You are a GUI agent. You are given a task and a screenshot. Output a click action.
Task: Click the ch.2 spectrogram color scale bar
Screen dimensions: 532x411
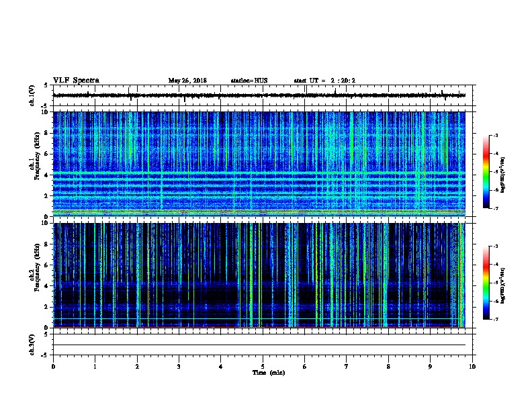pos(486,283)
